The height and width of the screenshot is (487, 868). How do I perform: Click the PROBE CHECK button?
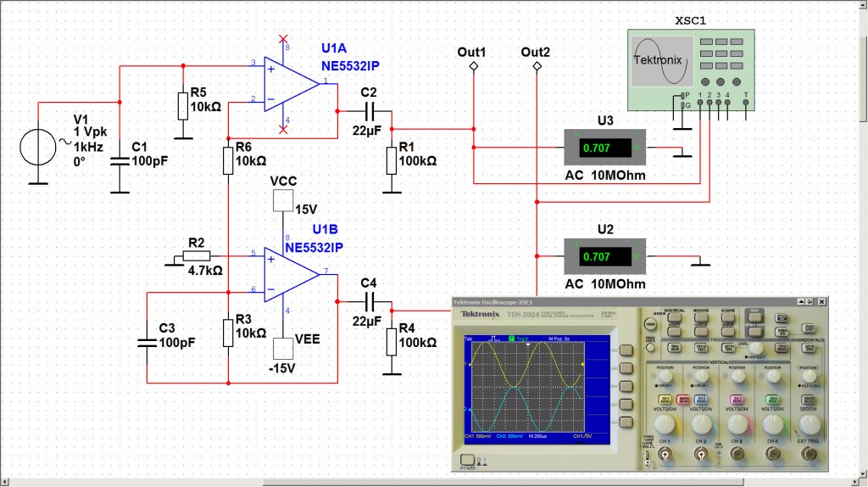click(650, 347)
